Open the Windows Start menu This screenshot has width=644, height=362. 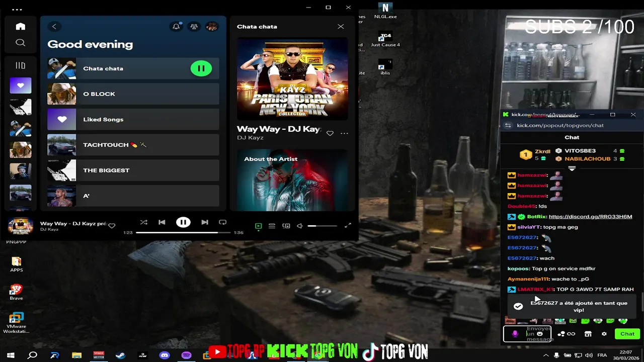11,355
